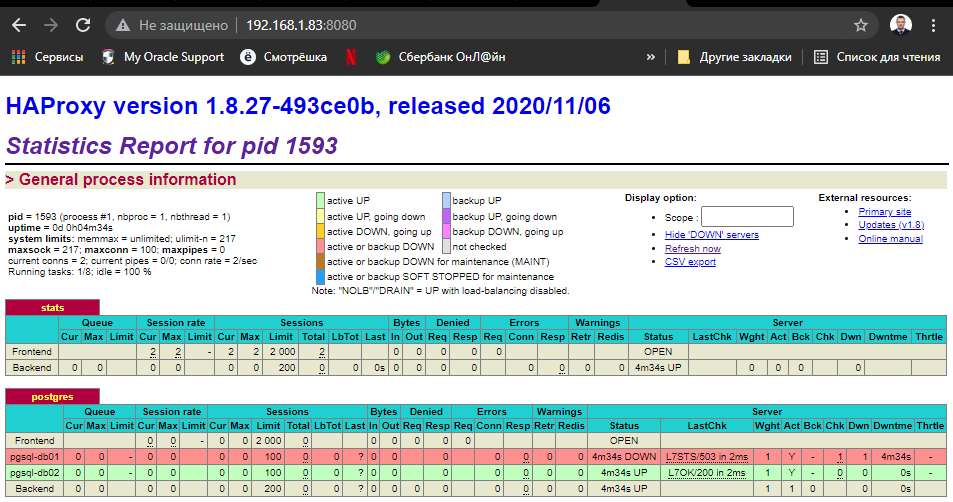Click the General process information heading
Viewport: 953px width, 502px height.
coord(126,180)
